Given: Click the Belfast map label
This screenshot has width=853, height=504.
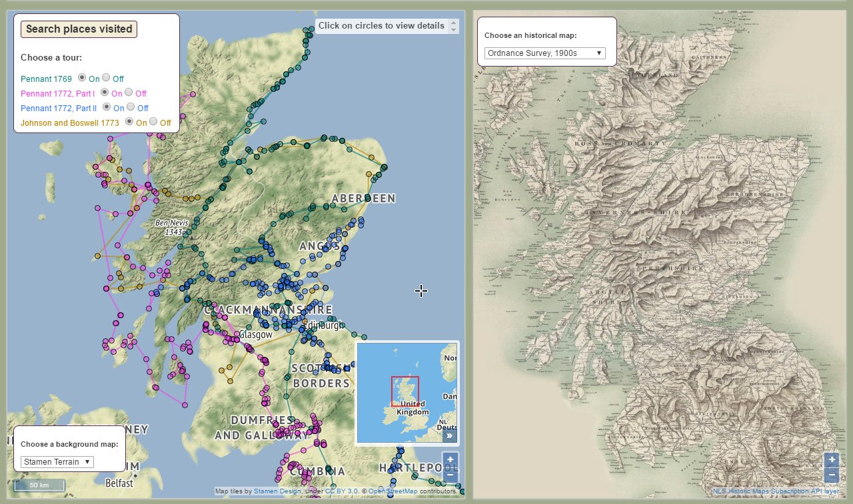Looking at the screenshot, I should pos(119,483).
